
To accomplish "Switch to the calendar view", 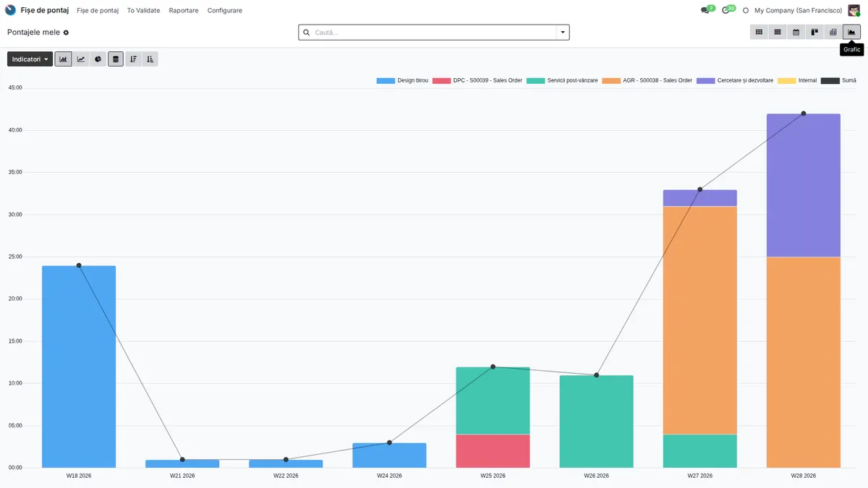I will [796, 32].
